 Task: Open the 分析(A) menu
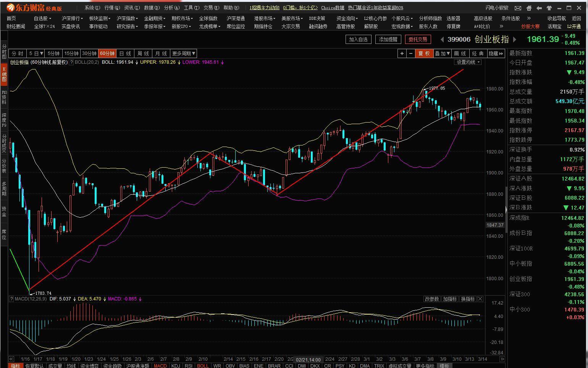point(171,8)
